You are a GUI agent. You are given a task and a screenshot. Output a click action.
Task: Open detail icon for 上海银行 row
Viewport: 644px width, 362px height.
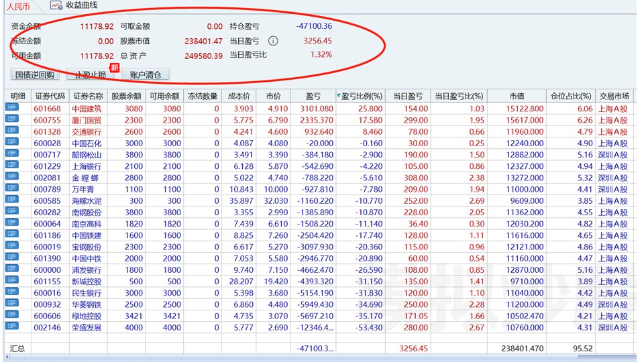point(12,165)
